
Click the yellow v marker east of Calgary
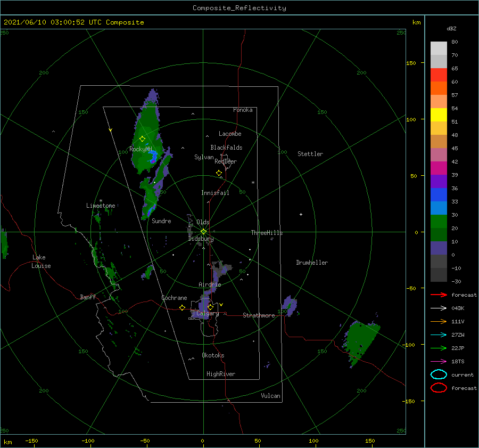click(x=221, y=305)
